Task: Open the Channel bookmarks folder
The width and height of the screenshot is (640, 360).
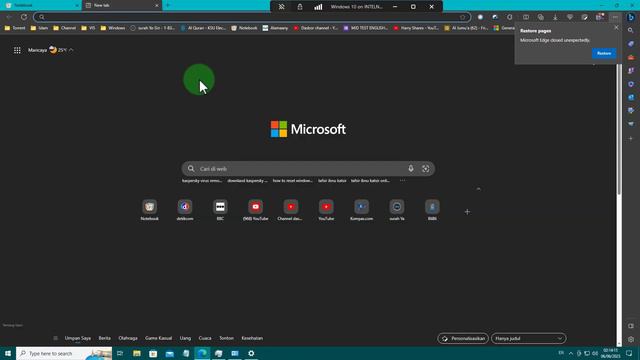Action: (x=64, y=28)
